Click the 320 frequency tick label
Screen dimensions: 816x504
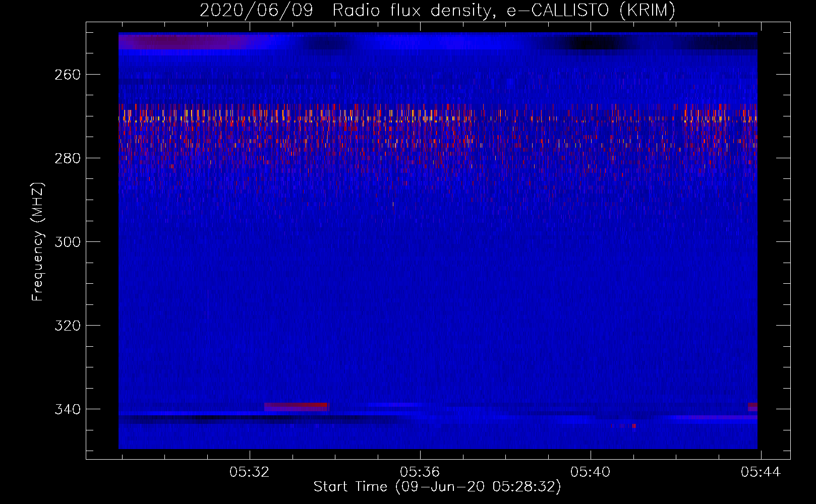click(x=68, y=326)
